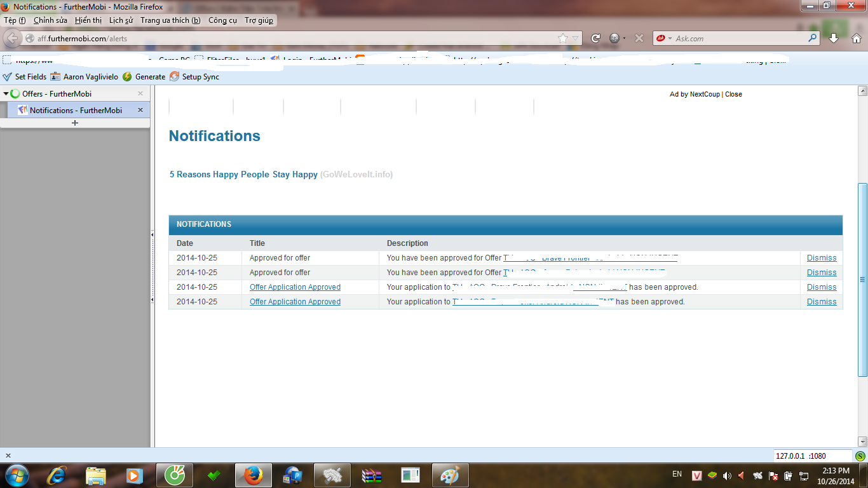Image resolution: width=868 pixels, height=488 pixels.
Task: Click the Aaron Vaglivielo identity card icon
Action: click(x=55, y=77)
